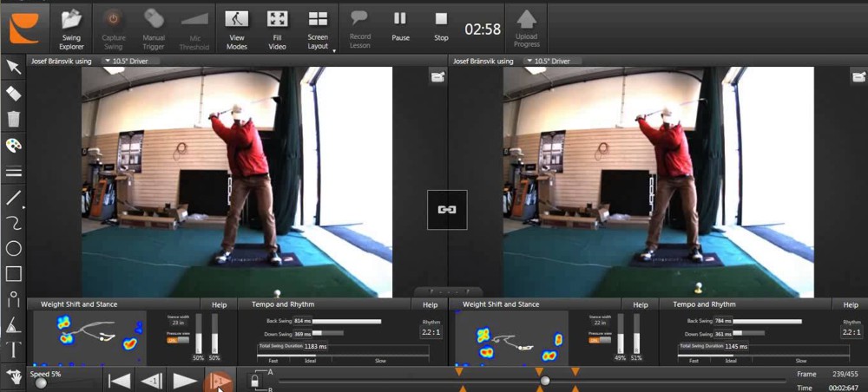Choose the rectangle drawing tool

14,274
